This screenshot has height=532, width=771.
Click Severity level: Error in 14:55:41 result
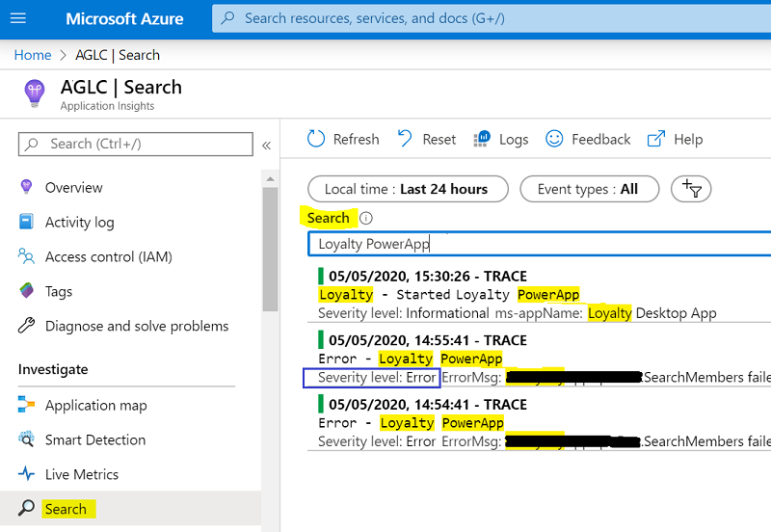(x=377, y=378)
